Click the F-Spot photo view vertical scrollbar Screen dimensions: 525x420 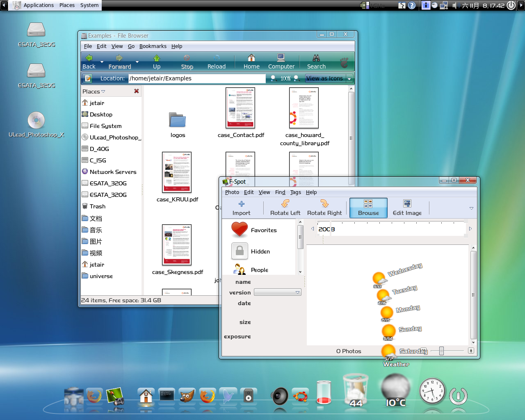(473, 295)
